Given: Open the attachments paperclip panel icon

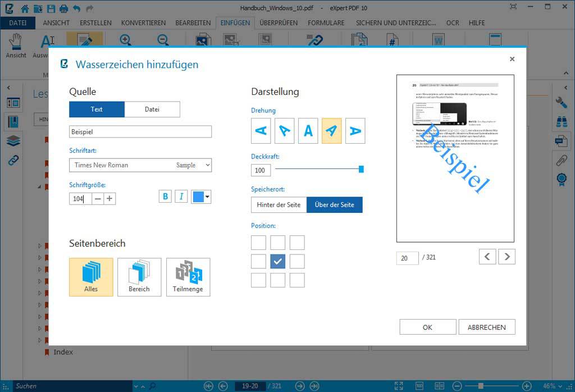Looking at the screenshot, I should point(561,159).
